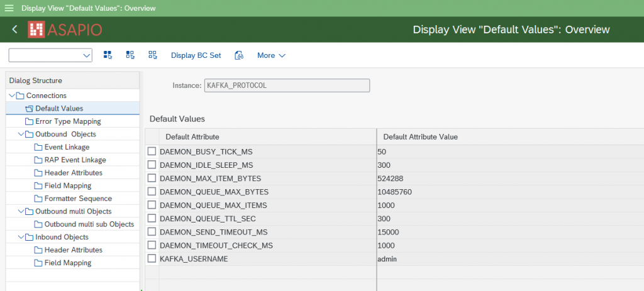This screenshot has height=291, width=644.
Task: Tick the DAEMON_QUEUE_MAX_BYTES row checkbox
Action: [x=152, y=192]
